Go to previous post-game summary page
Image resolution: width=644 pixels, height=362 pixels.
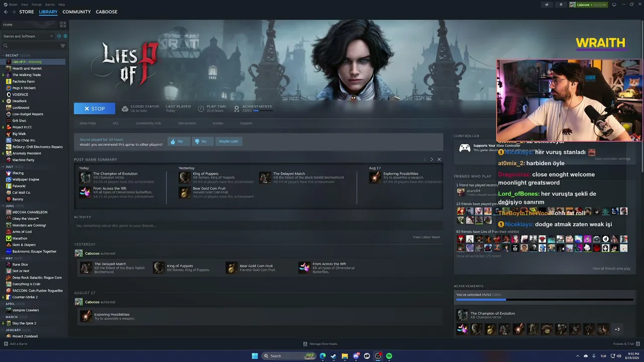(425, 159)
